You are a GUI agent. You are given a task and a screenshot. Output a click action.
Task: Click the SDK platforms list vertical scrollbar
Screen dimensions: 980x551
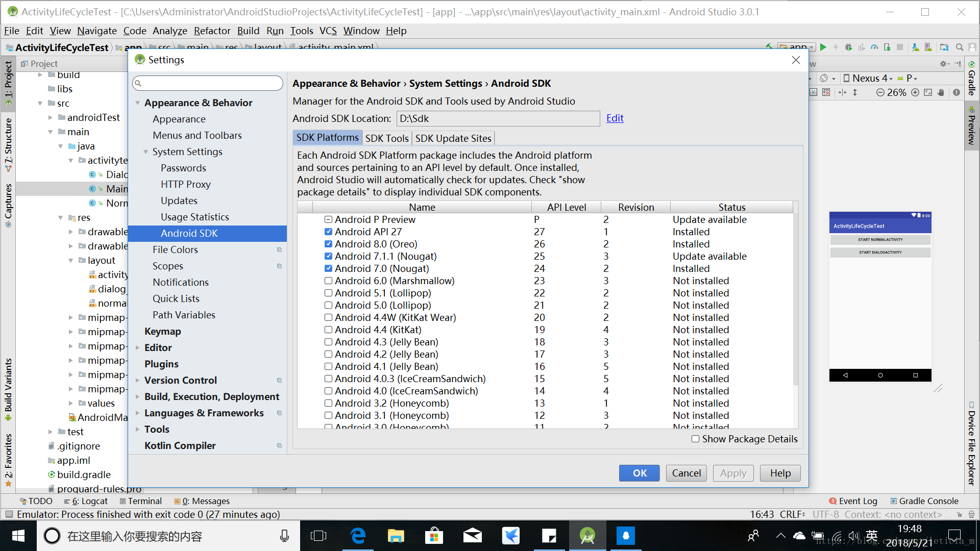[796, 298]
